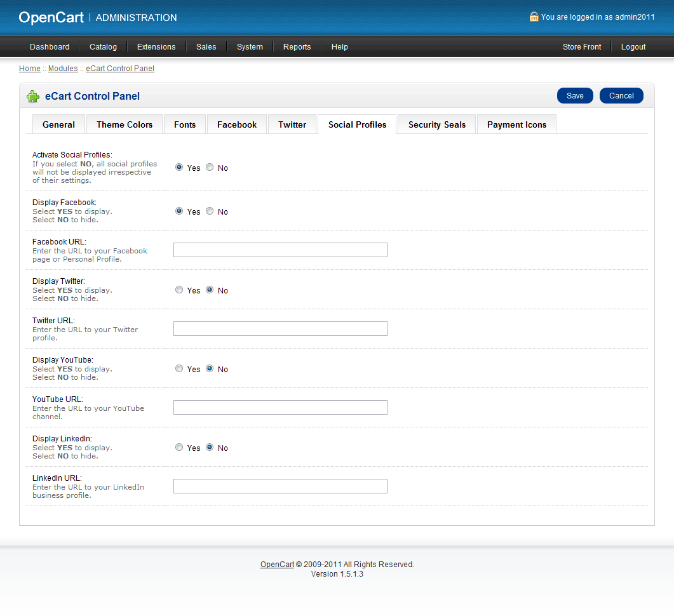Click the lock icon beside login status
This screenshot has height=616, width=674.
(x=534, y=17)
